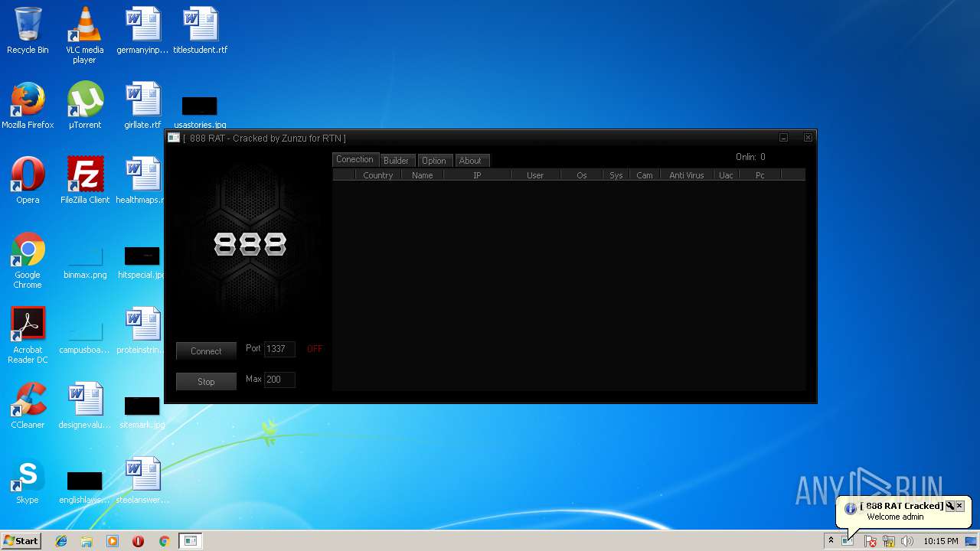Launch Opera browser desktop shortcut
The image size is (980, 551).
click(28, 181)
